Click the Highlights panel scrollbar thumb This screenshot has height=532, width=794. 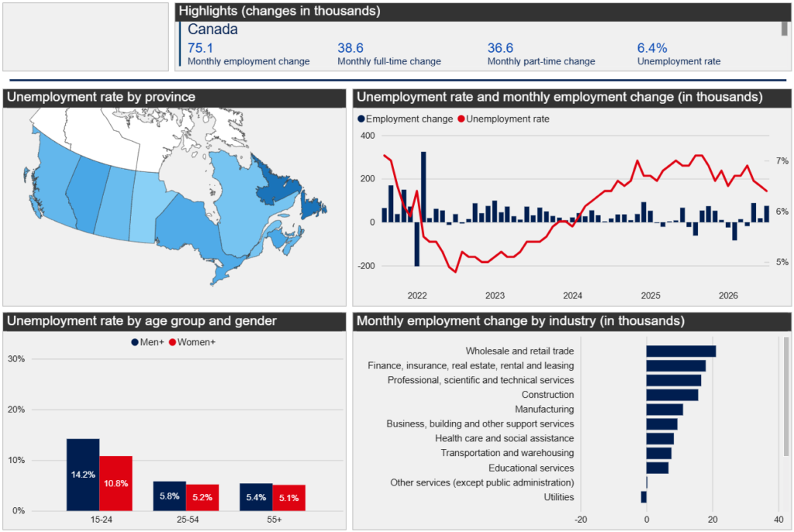784,29
